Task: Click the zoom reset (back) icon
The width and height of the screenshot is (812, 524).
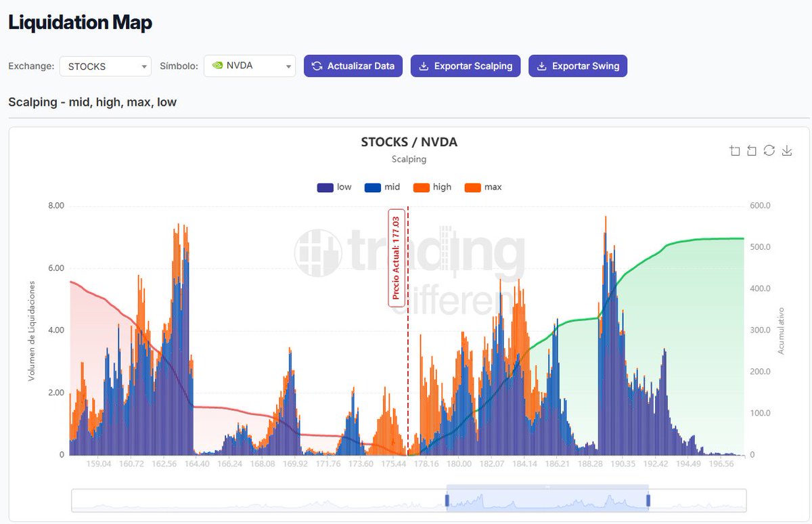Action: [752, 150]
